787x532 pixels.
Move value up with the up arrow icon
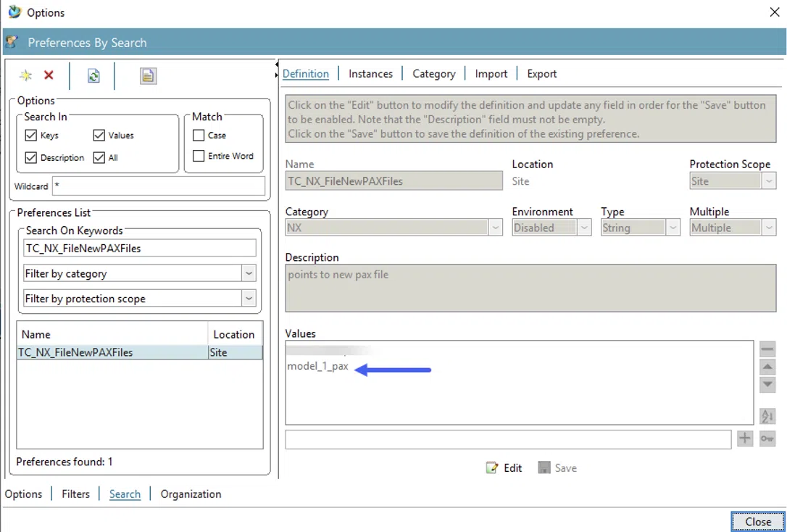[x=767, y=367]
